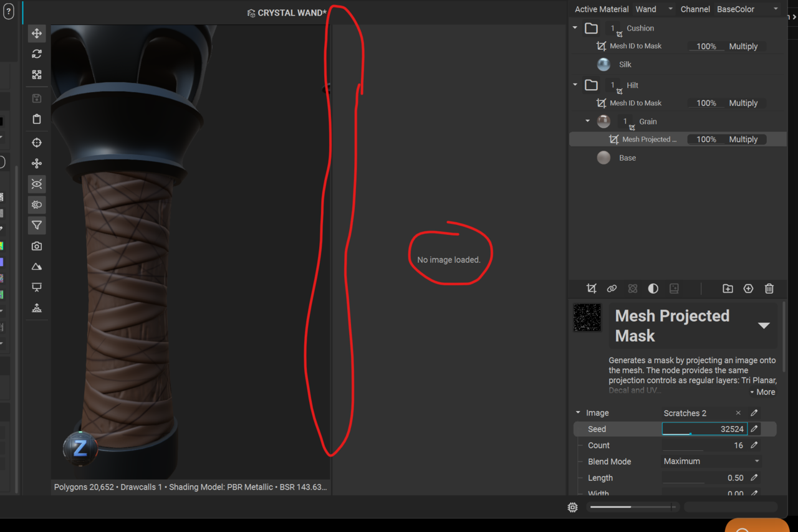The height and width of the screenshot is (532, 798).
Task: Clear the Scratches 2 image with X
Action: (x=738, y=413)
